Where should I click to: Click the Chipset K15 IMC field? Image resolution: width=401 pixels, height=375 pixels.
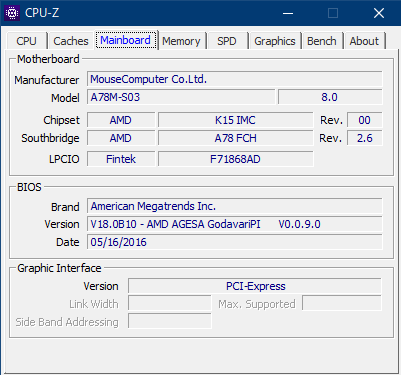pyautogui.click(x=235, y=120)
